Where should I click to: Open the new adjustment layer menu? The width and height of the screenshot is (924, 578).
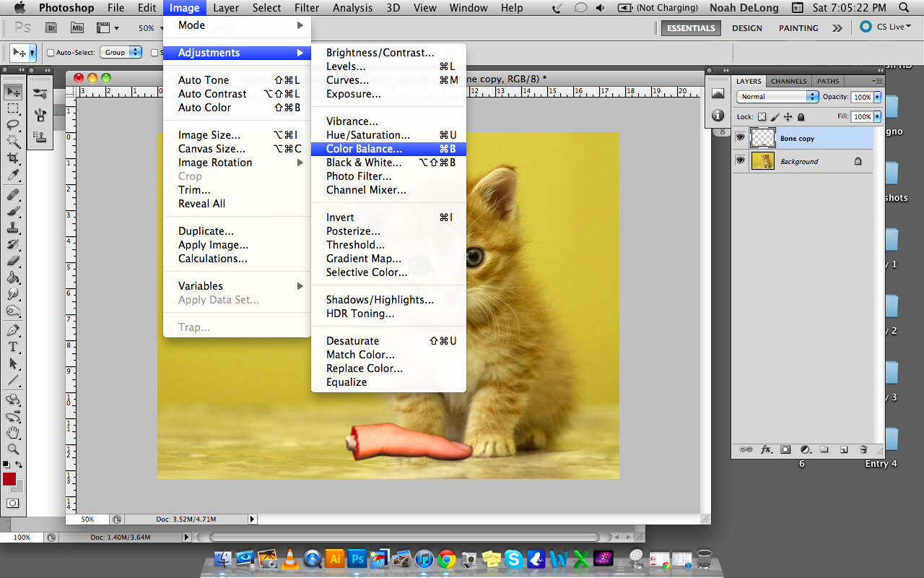click(x=805, y=449)
